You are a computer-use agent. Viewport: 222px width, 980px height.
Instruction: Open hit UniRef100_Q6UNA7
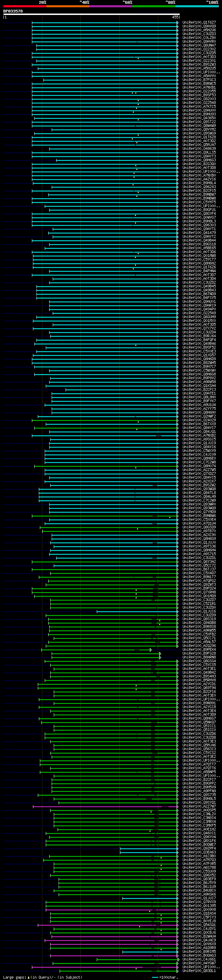[199, 45]
